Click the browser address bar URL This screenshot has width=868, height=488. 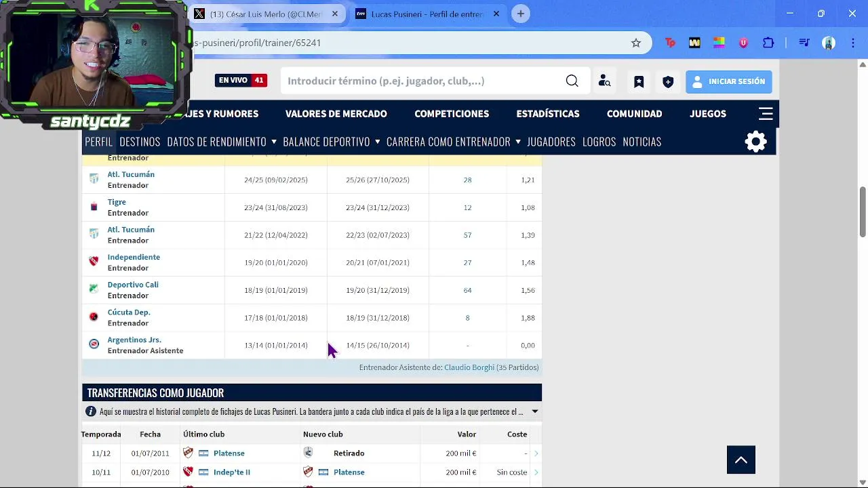[258, 43]
